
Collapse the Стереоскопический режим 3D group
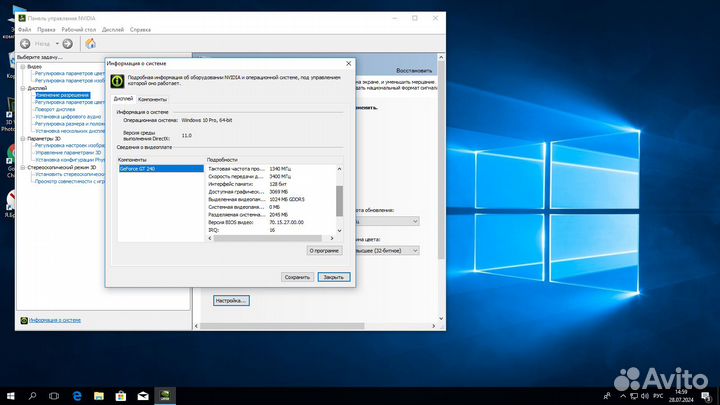22,167
